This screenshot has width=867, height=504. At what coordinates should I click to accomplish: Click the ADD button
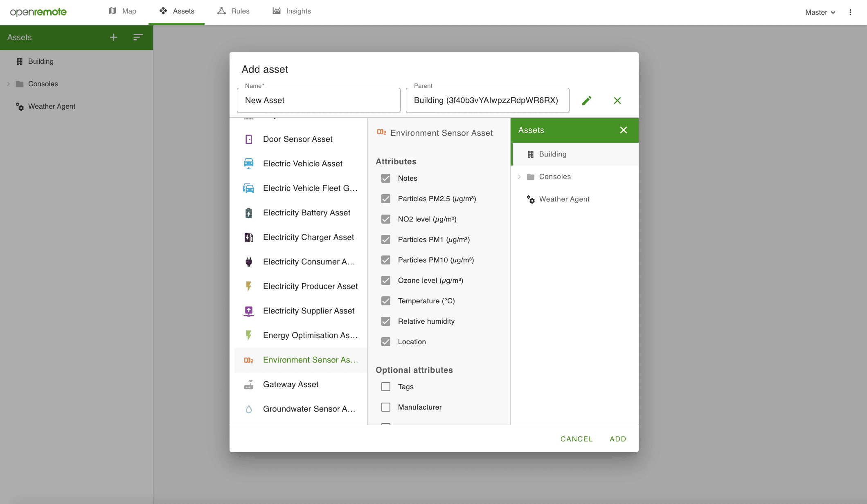[x=617, y=439]
